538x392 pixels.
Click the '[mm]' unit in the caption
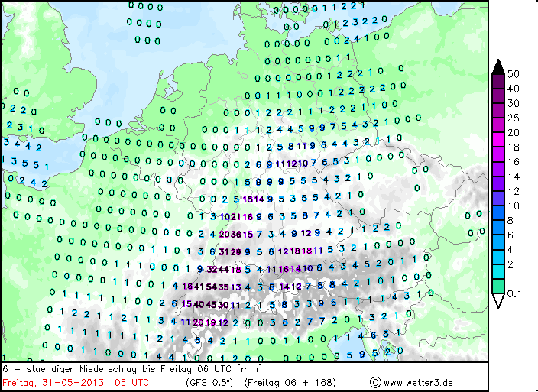coord(249,369)
